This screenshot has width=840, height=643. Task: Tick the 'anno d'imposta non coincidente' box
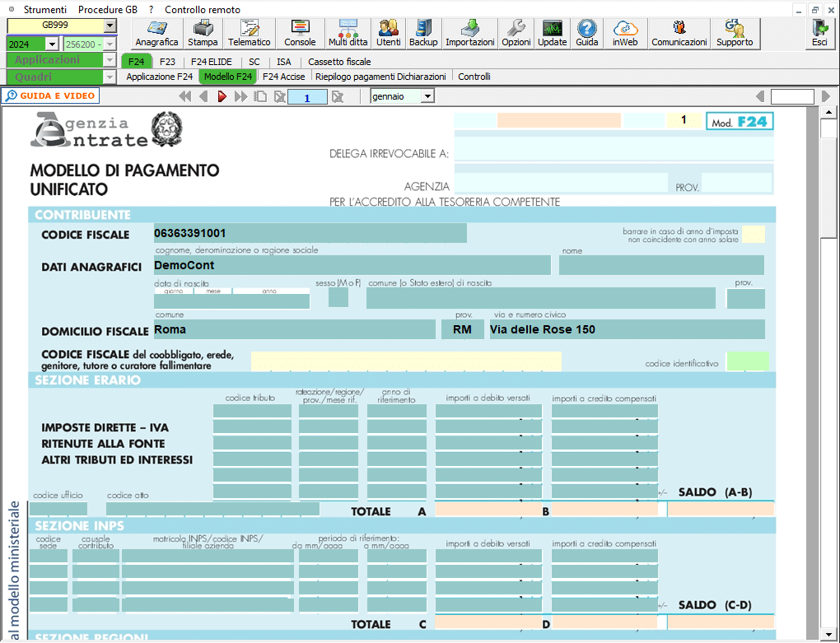click(753, 234)
